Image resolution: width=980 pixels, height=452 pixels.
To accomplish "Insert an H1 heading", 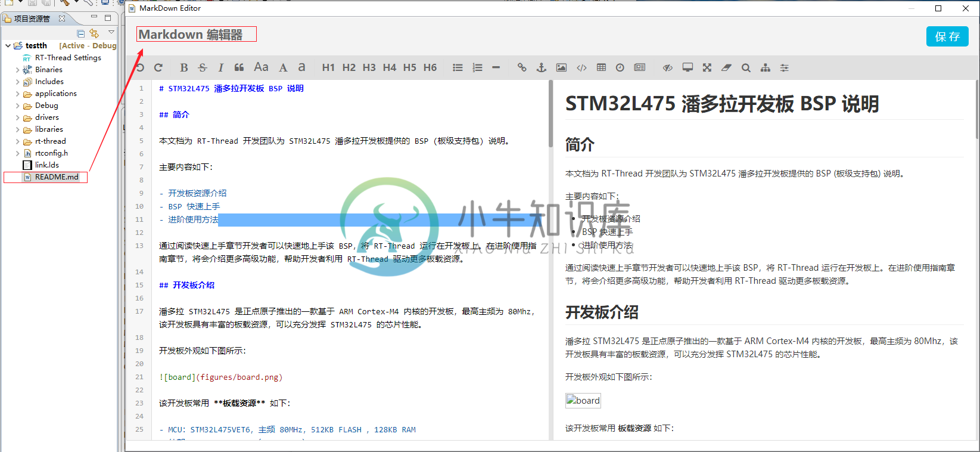I will 328,67.
